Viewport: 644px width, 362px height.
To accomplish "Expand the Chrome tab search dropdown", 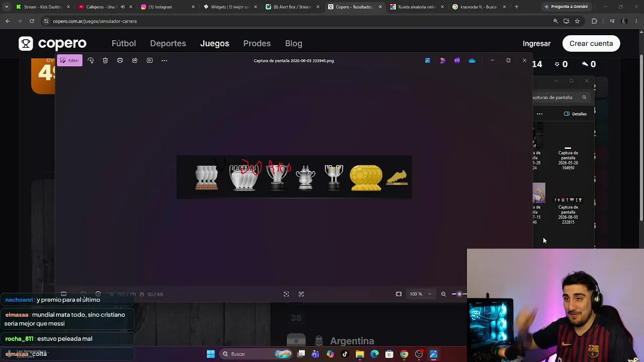I will pos(7,7).
